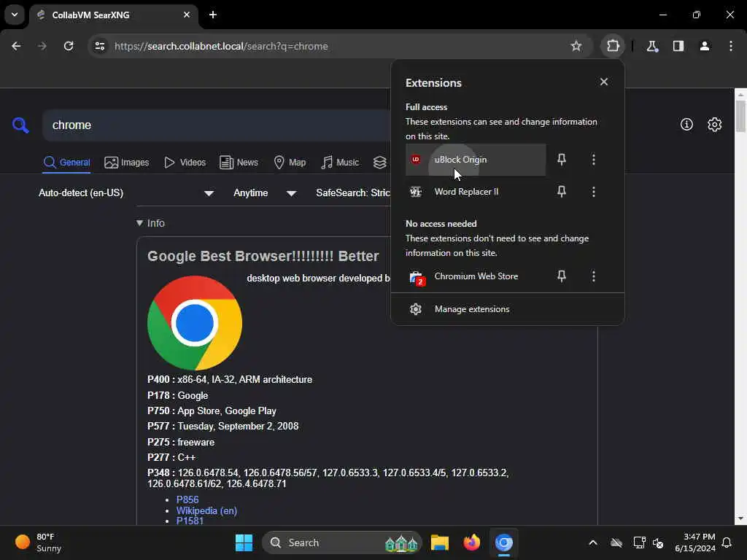Click the stacked layers category icon
The height and width of the screenshot is (560, 747).
pos(379,163)
